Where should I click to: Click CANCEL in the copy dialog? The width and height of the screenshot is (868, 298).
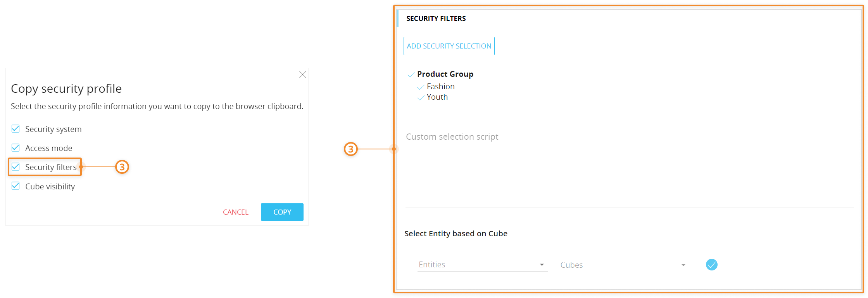235,212
